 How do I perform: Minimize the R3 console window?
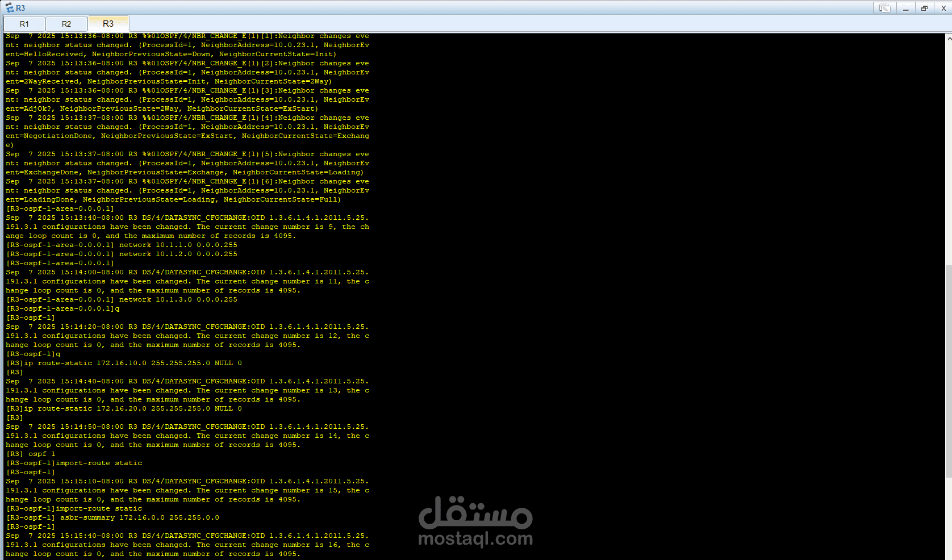point(906,8)
